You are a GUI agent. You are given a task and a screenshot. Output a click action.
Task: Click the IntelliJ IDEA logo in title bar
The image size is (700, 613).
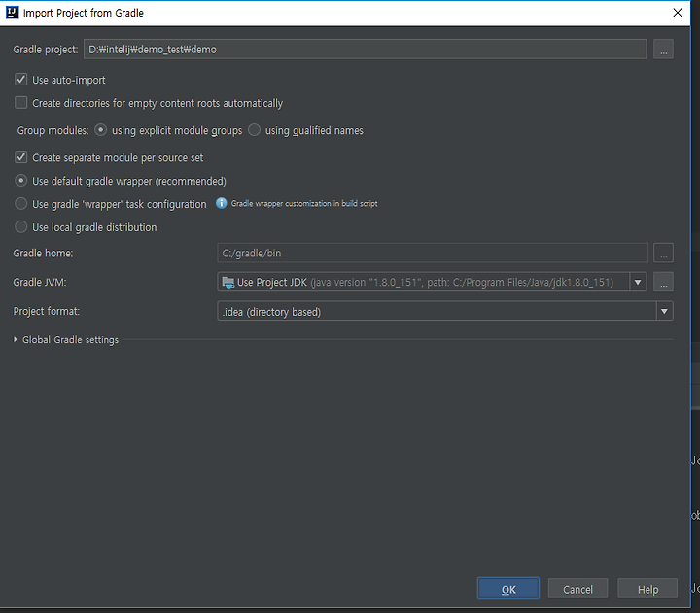pyautogui.click(x=12, y=13)
